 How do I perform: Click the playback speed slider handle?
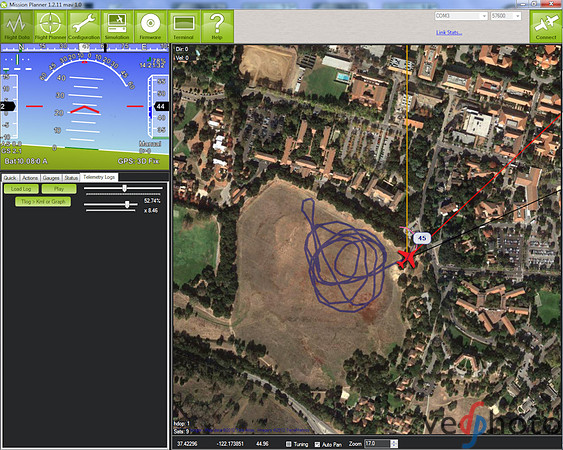click(127, 204)
